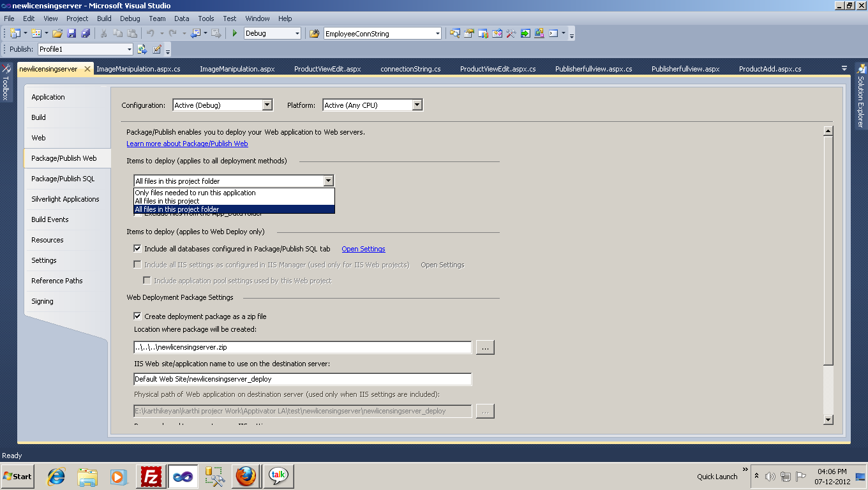Open the Command Window toolbar icon
The height and width of the screenshot is (490, 868).
pos(553,33)
